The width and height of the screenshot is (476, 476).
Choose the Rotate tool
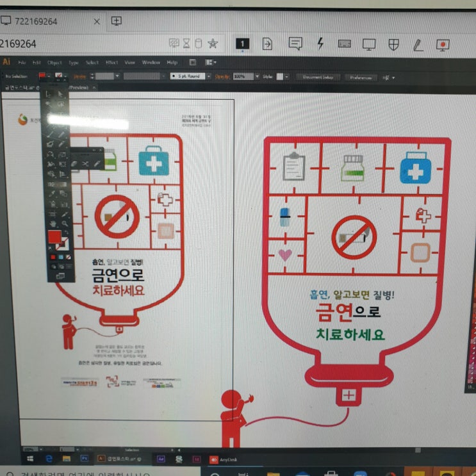pos(50,154)
